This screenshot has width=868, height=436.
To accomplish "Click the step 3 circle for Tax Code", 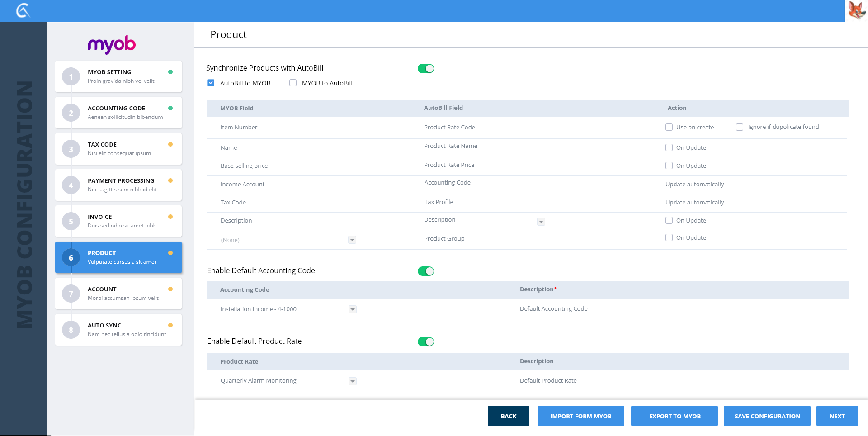I will (x=71, y=149).
